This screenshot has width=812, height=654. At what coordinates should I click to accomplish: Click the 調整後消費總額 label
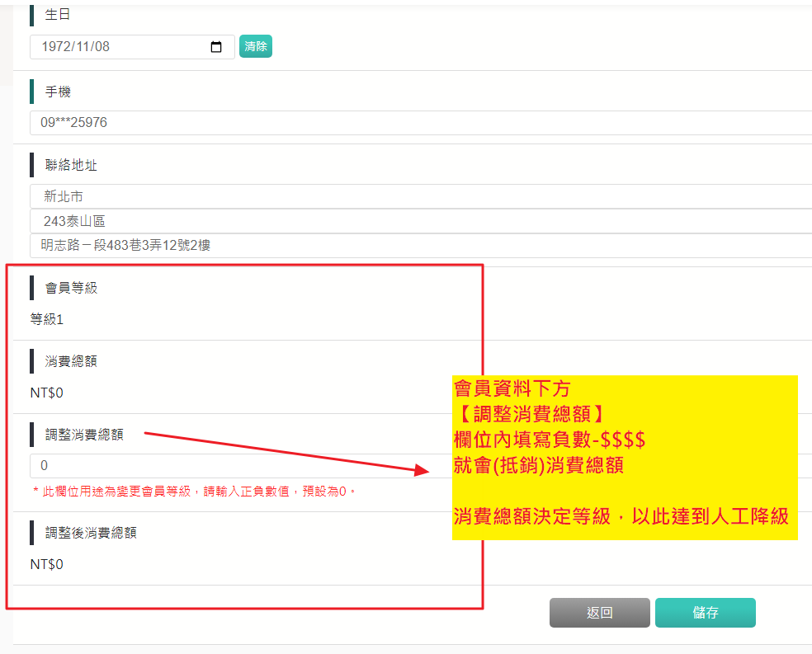pyautogui.click(x=91, y=533)
